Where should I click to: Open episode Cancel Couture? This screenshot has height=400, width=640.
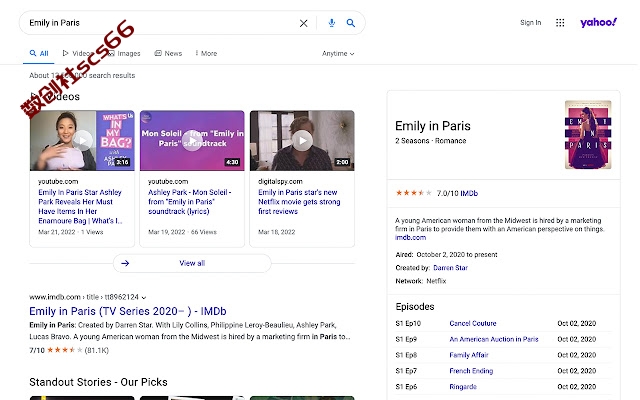pyautogui.click(x=473, y=323)
